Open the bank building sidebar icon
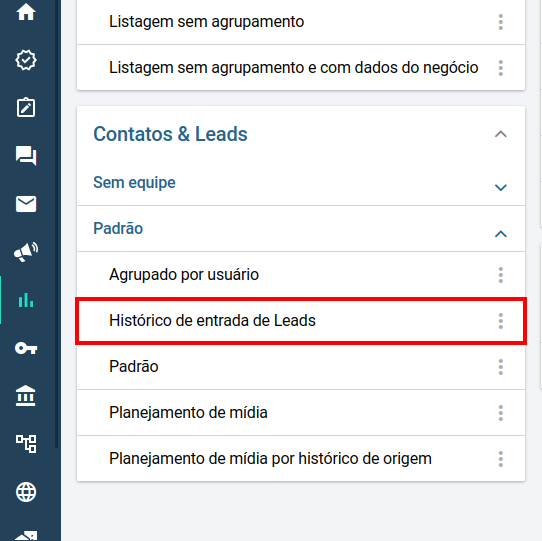This screenshot has width=542, height=541. [26, 395]
